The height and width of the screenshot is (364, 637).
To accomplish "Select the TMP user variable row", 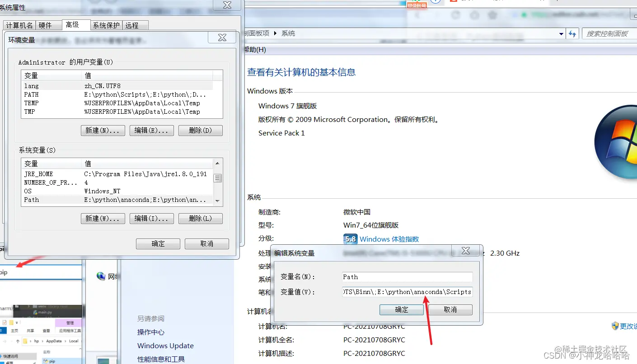I will tap(117, 112).
